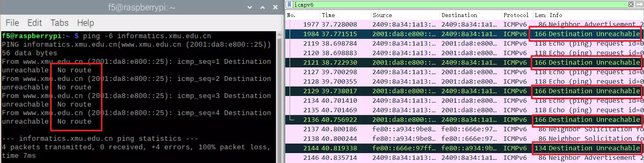The width and height of the screenshot is (644, 163).
Task: Open the File menu in terminal
Action: coord(12,23)
